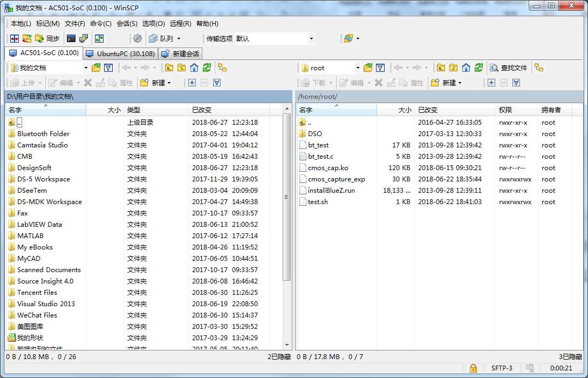Go to local root directory icon
The image size is (588, 378).
[181, 67]
